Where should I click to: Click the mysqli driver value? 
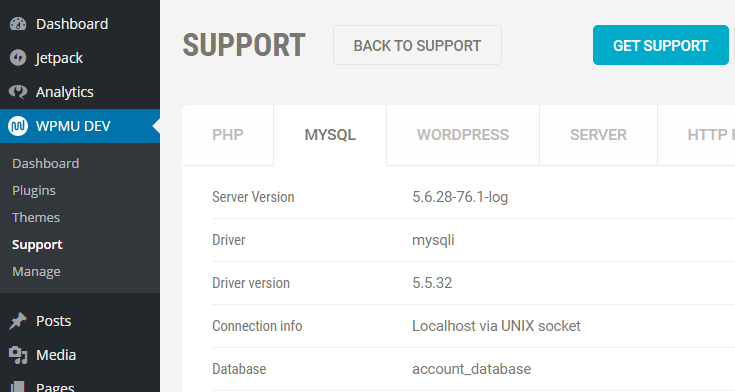tap(433, 241)
